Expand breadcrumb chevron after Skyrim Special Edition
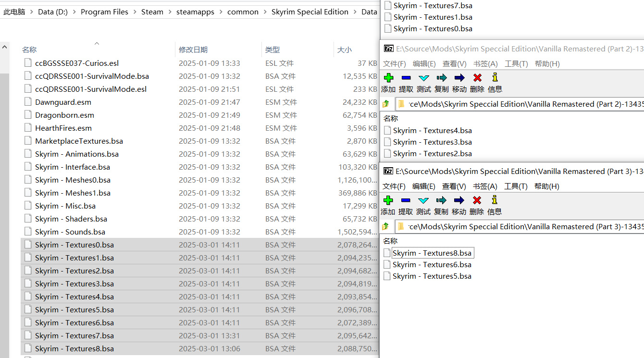644x358 pixels. point(355,12)
